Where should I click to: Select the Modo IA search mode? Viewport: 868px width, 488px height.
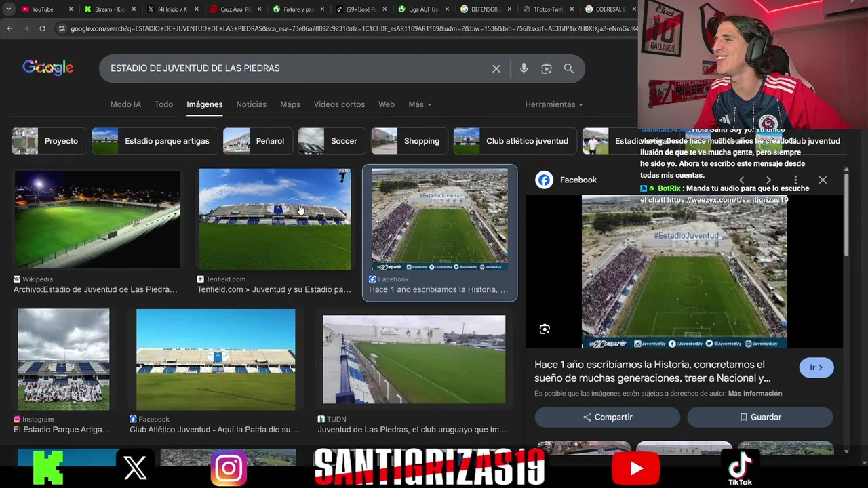click(125, 104)
